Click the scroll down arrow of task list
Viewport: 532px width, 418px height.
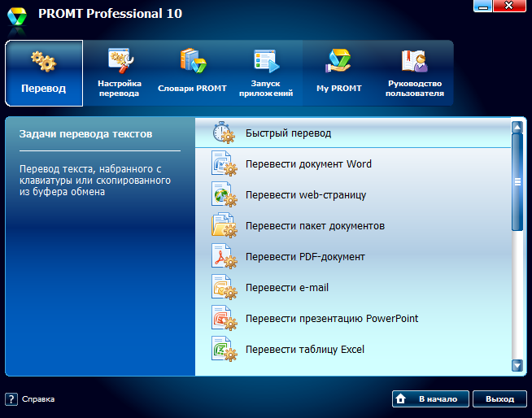click(517, 365)
